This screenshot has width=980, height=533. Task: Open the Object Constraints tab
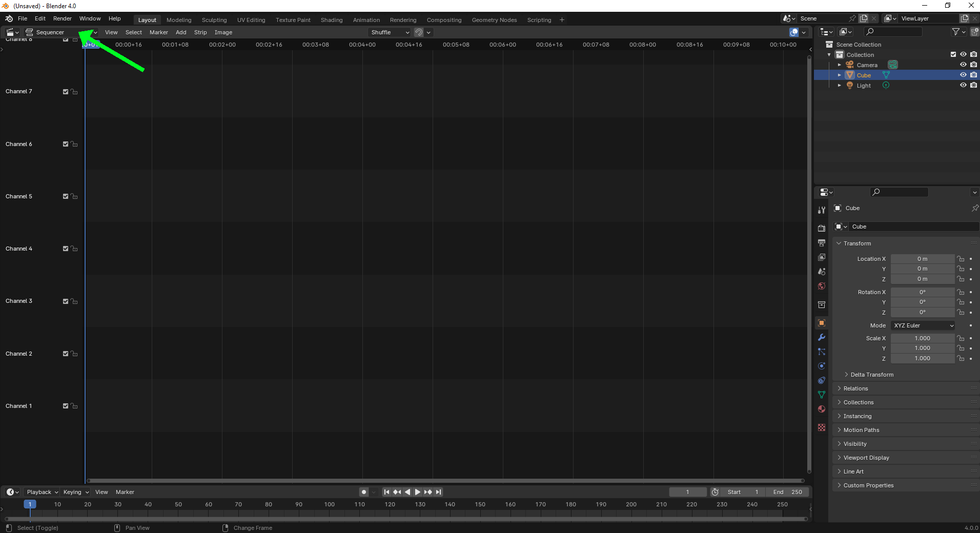[x=822, y=380]
